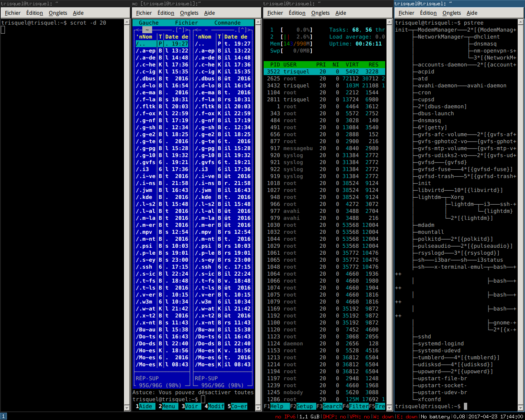The height and width of the screenshot is (420, 525).
Task: Click the scroll-down arrow in the scrot terminal
Action: click(x=127, y=408)
